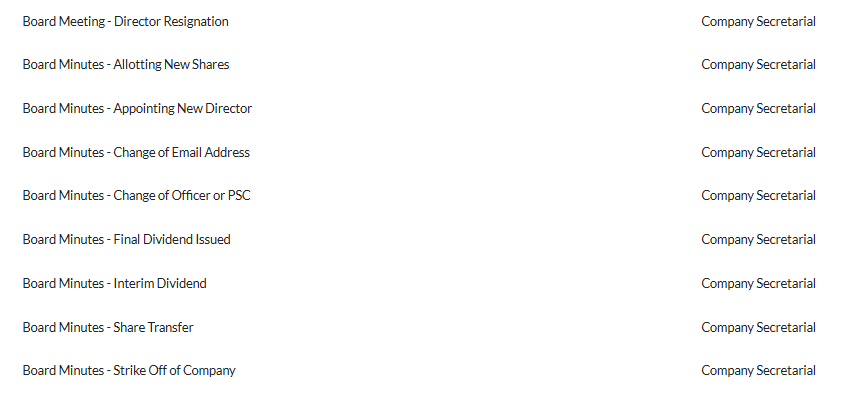
Task: Choose the template for transferring shares
Action: coord(108,327)
